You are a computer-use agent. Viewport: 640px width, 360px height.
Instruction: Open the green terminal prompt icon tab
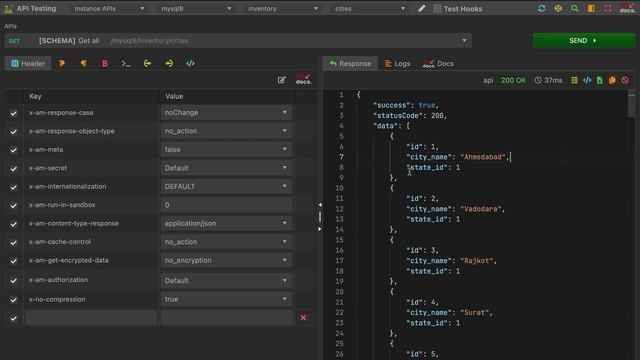[x=126, y=63]
